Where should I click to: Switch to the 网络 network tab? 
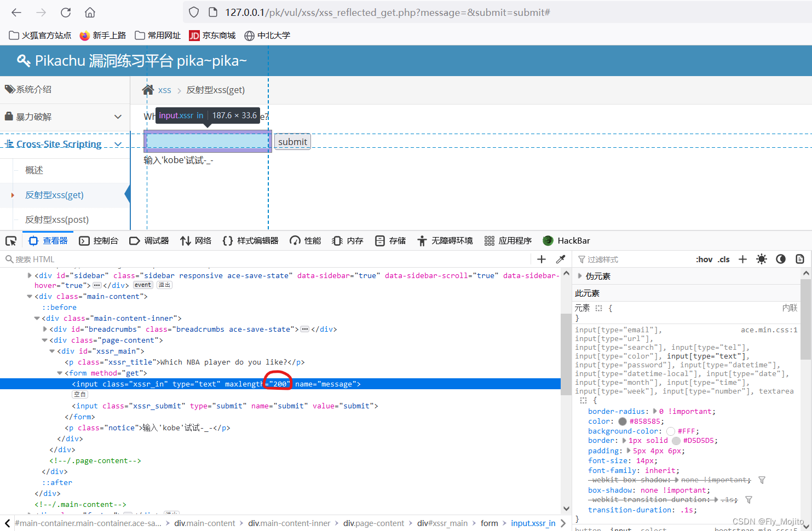coord(196,241)
